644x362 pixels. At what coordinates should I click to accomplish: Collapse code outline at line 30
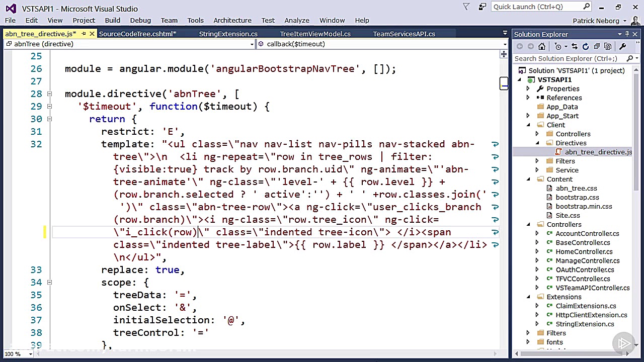coord(49,119)
